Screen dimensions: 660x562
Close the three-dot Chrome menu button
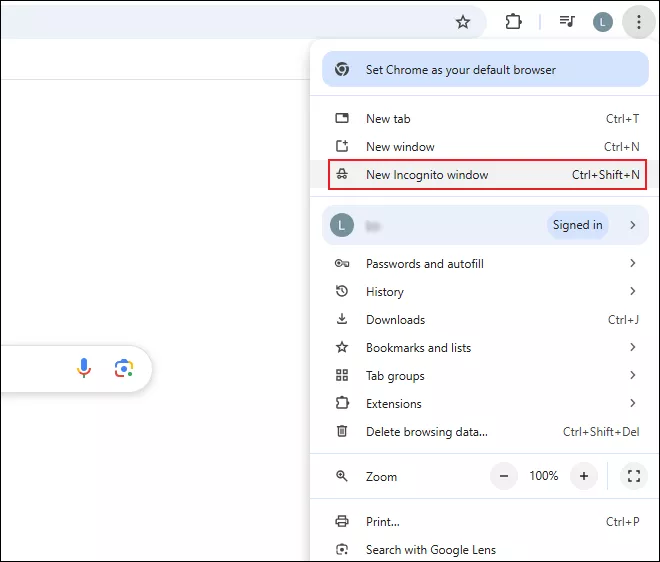pyautogui.click(x=639, y=22)
